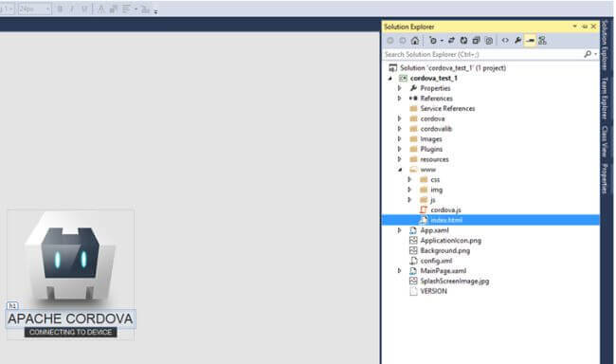Click the Cordova robot logo image
Viewport: 616px width, 364px height.
click(x=70, y=258)
